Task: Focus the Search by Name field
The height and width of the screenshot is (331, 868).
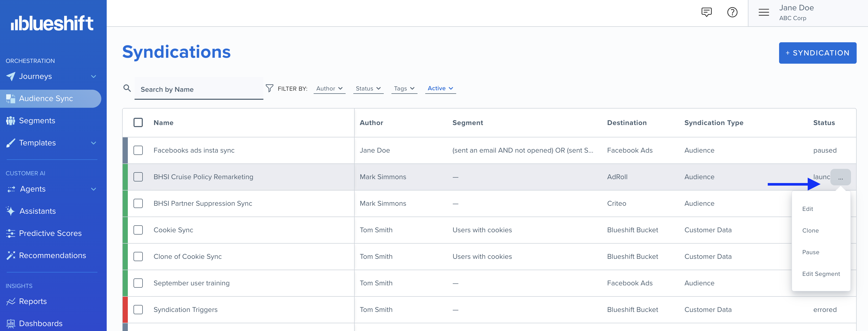Action: click(199, 89)
